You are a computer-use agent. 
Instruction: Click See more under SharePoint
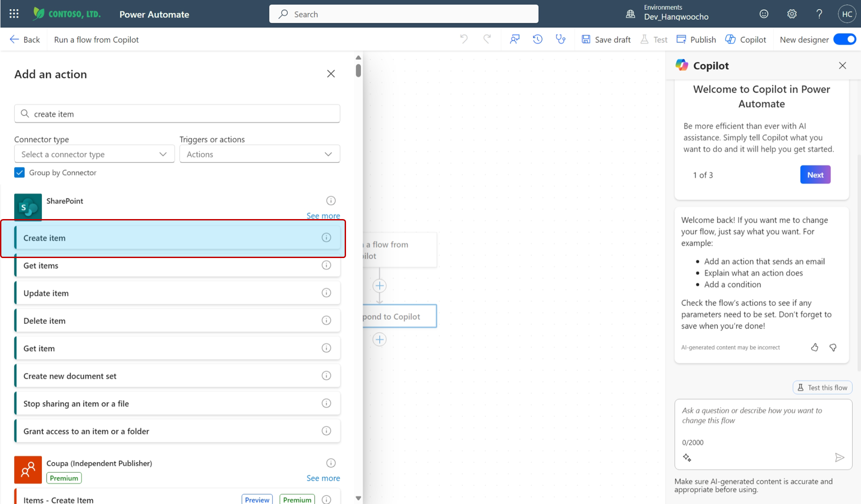[x=323, y=215]
